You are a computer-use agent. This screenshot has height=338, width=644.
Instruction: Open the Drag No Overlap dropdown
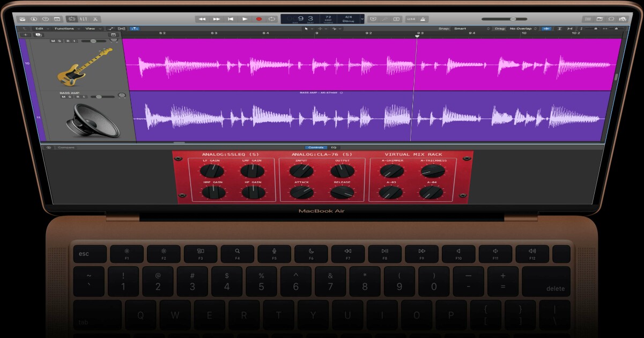pos(523,28)
